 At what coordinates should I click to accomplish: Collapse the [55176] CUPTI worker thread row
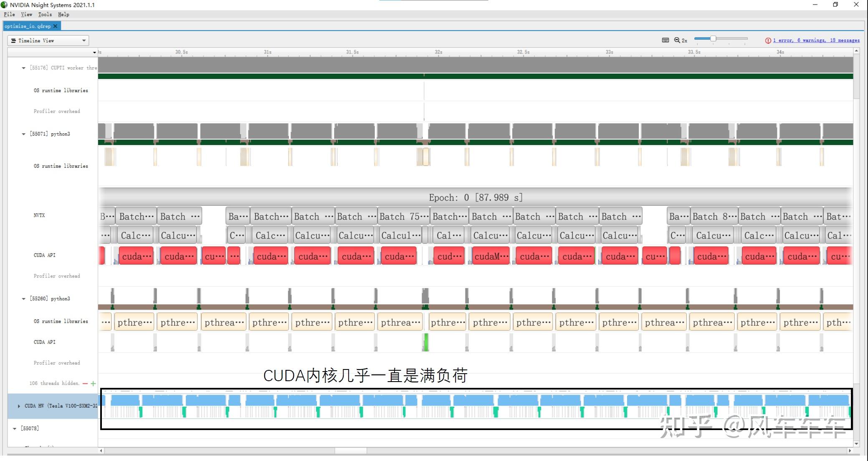(23, 68)
